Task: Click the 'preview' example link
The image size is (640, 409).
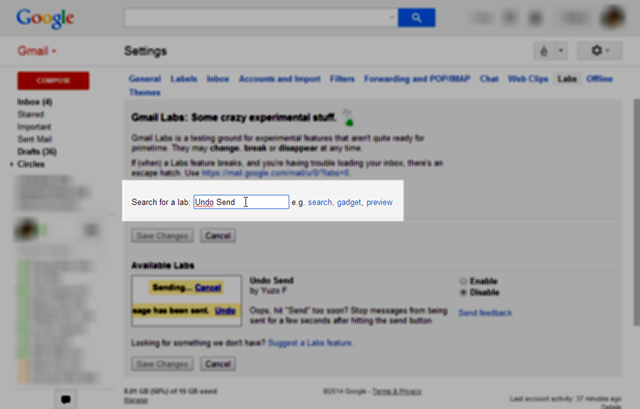Action: (379, 202)
